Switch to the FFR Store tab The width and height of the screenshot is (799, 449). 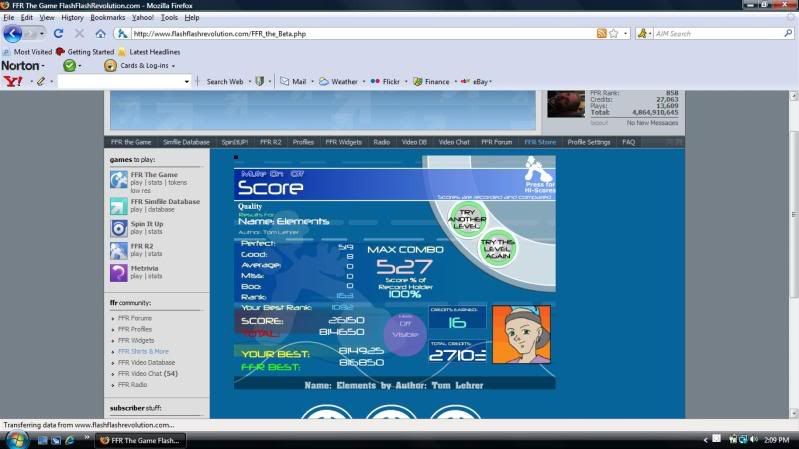[540, 142]
